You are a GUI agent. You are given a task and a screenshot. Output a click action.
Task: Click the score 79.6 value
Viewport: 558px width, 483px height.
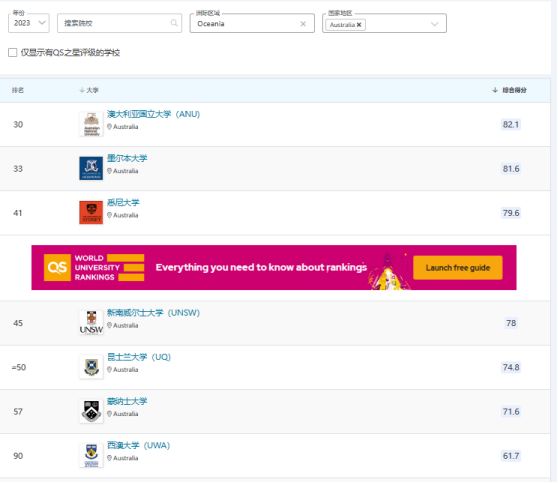(x=511, y=213)
